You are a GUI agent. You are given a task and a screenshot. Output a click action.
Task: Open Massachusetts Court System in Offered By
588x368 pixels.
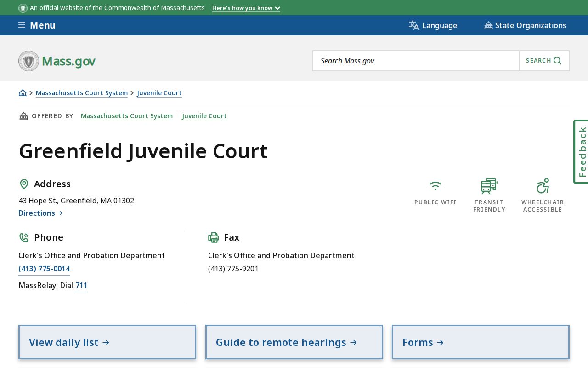[x=127, y=116]
